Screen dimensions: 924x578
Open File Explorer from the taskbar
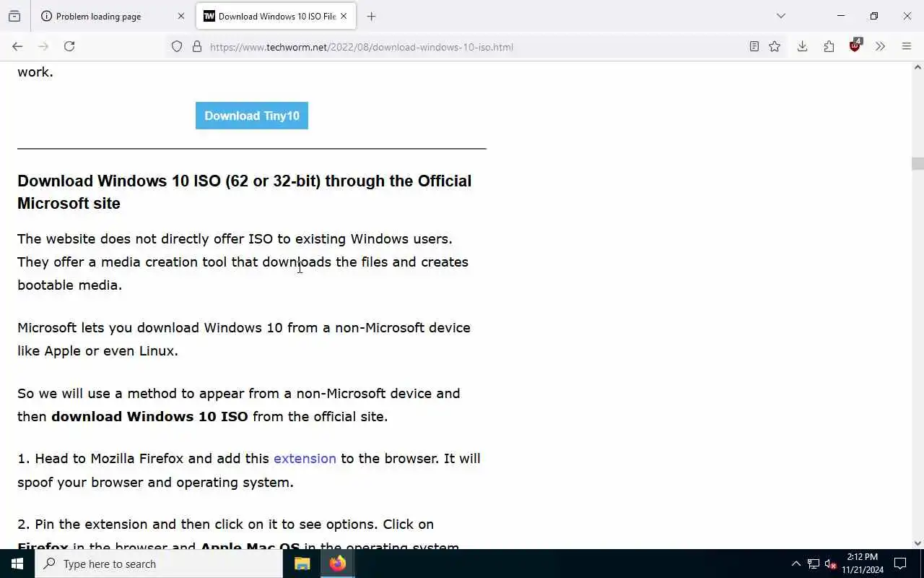pos(302,564)
